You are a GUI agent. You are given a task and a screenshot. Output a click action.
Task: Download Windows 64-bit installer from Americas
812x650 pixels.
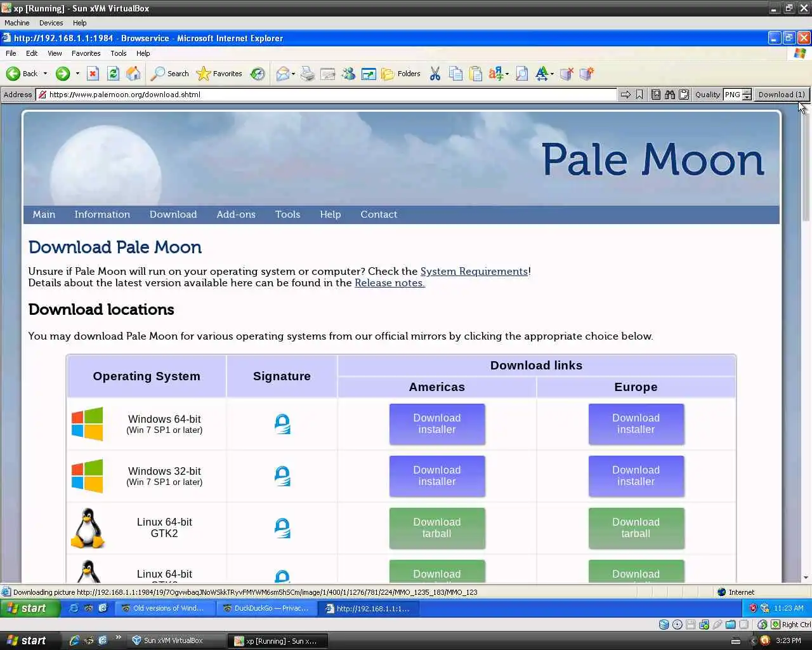[437, 424]
